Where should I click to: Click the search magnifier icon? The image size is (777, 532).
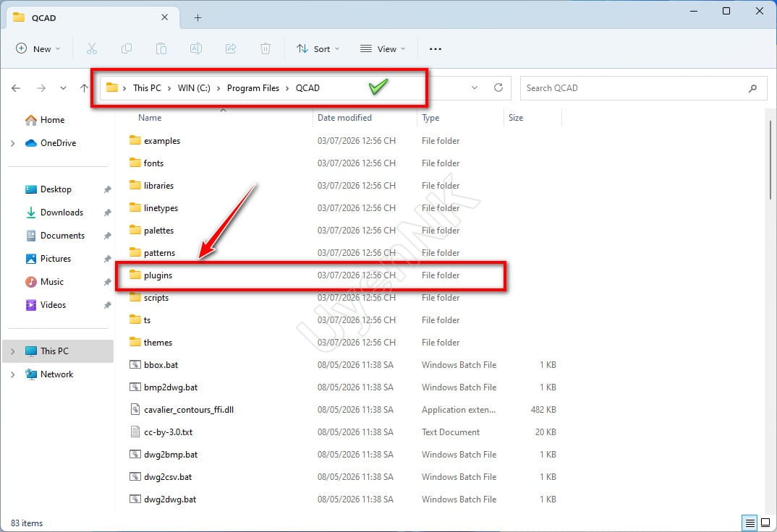(752, 88)
